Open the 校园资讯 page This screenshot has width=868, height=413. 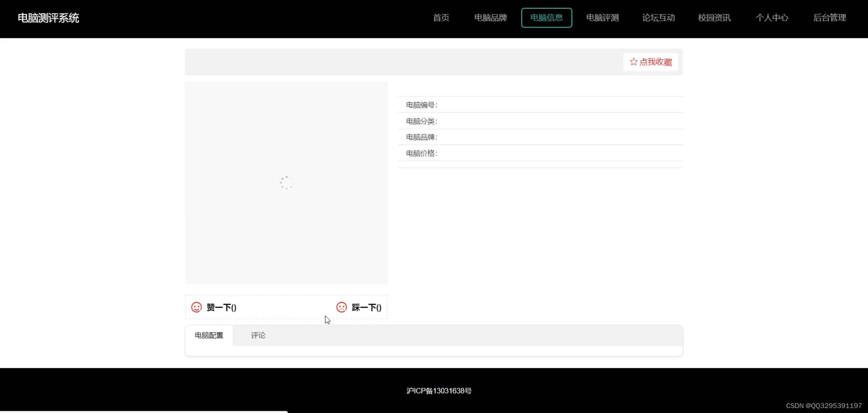[714, 18]
